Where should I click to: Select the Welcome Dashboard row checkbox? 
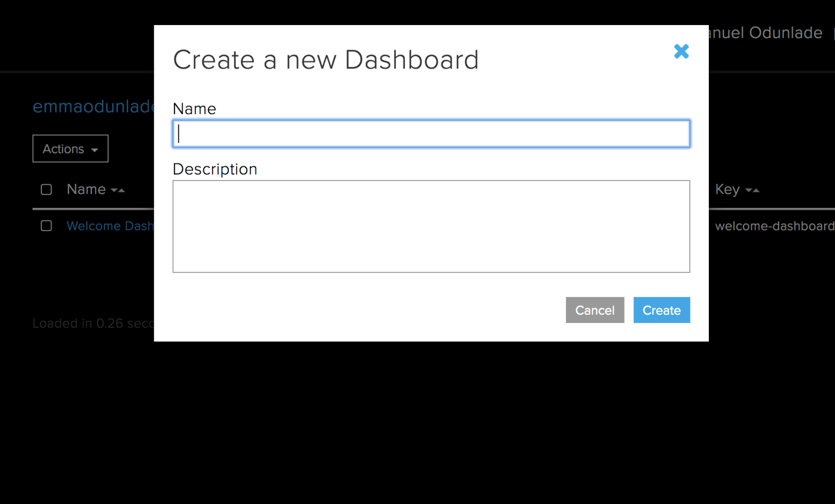click(46, 226)
